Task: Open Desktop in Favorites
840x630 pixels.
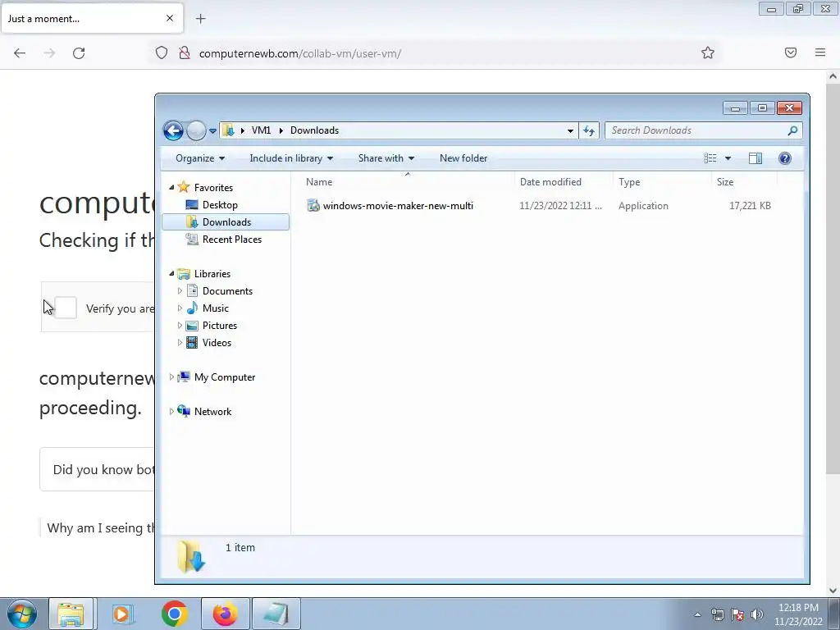Action: point(220,204)
